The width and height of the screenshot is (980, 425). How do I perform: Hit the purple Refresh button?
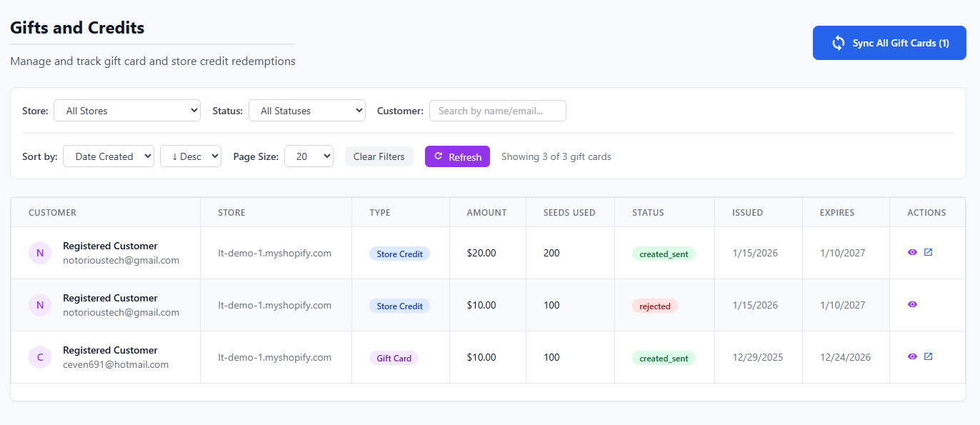[457, 156]
